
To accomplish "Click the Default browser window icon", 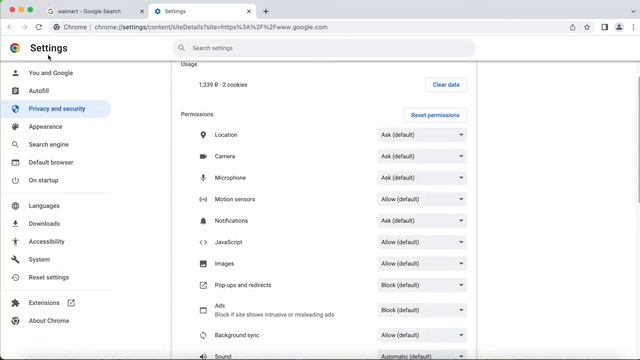I will pyautogui.click(x=16, y=162).
